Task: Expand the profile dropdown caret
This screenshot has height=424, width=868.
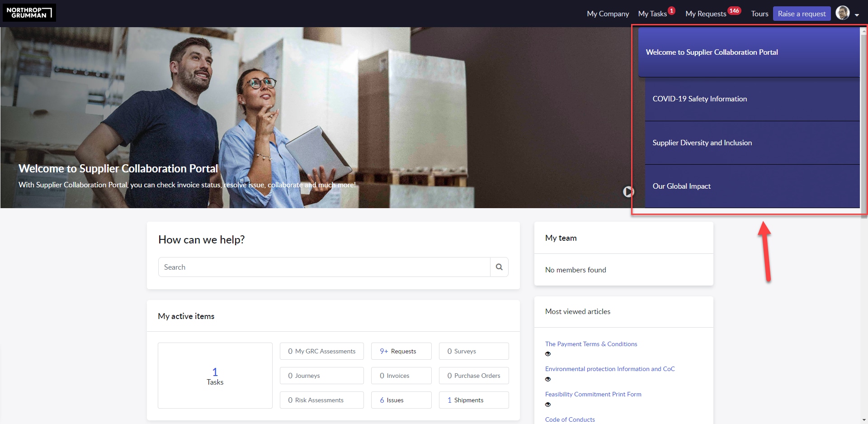Action: [x=857, y=14]
